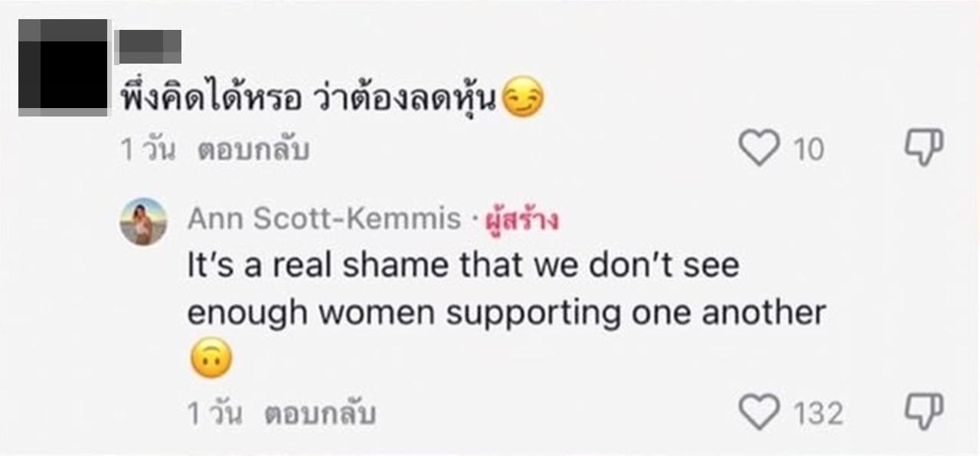The height and width of the screenshot is (456, 980).
Task: Visit Ann Scott-Kemmis's profile via her name
Action: coord(324,220)
